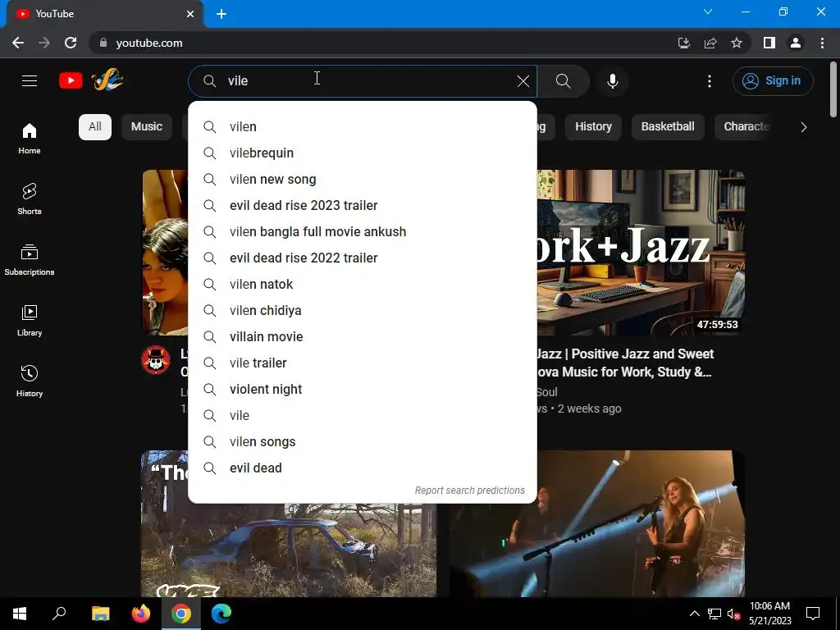Click Report search predictions link
The image size is (840, 630).
(x=470, y=491)
